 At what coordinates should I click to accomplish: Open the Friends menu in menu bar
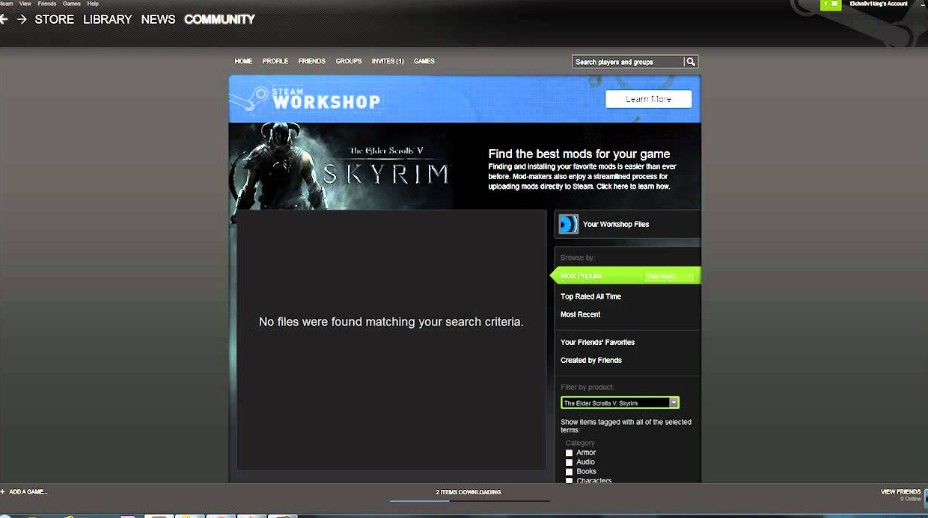47,4
